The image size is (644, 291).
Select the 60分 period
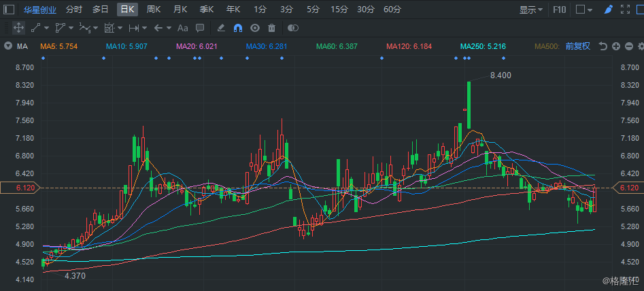(x=392, y=10)
